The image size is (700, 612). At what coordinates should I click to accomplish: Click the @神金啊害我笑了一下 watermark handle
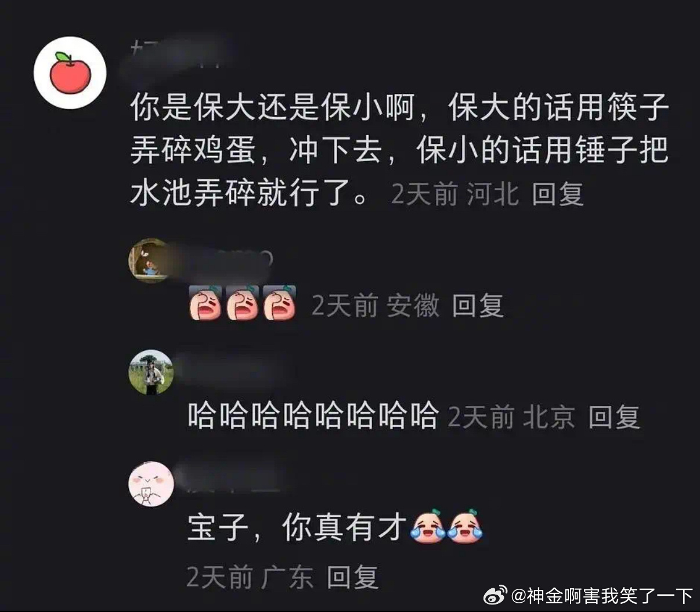tap(602, 595)
